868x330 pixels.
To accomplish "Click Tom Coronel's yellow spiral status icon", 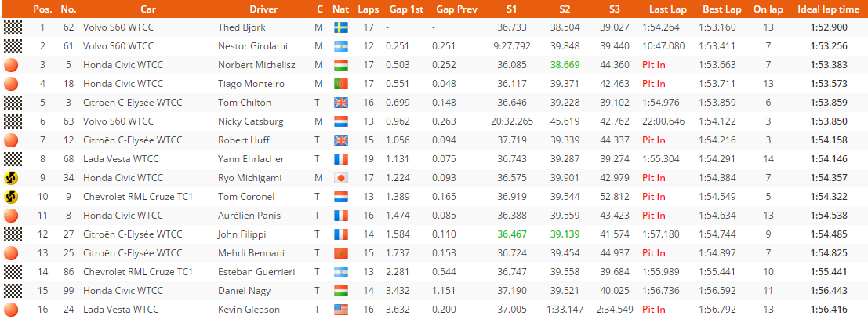I will click(x=11, y=197).
